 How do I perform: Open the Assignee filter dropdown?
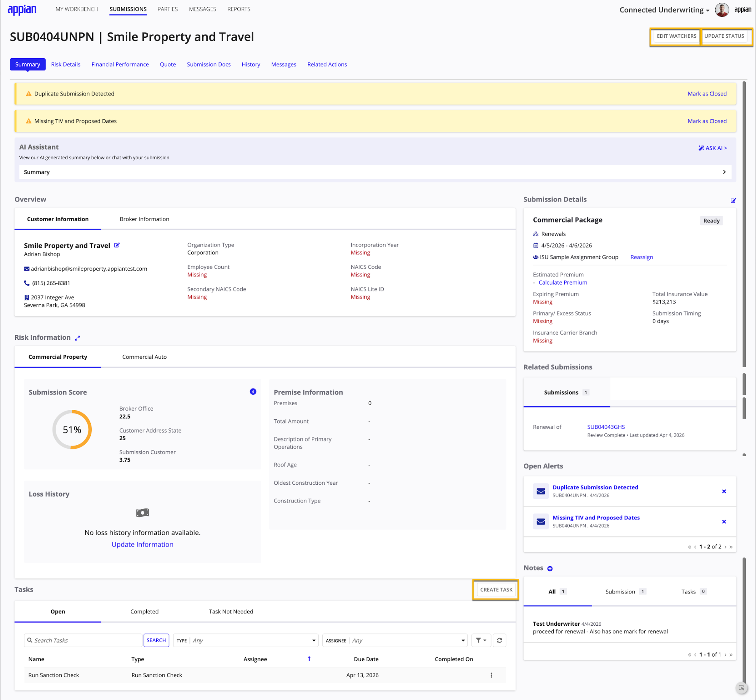[x=395, y=641]
